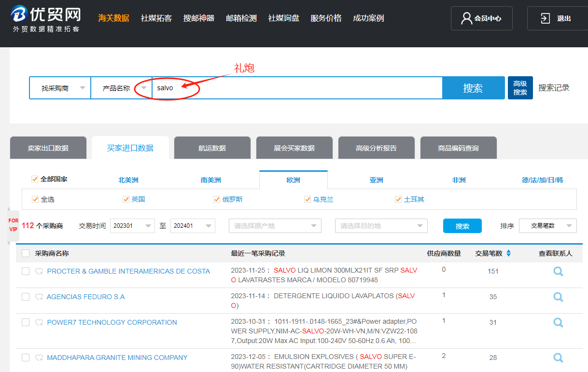View contacts for PROCTER & GAMBLE row
The width and height of the screenshot is (588, 372).
558,272
